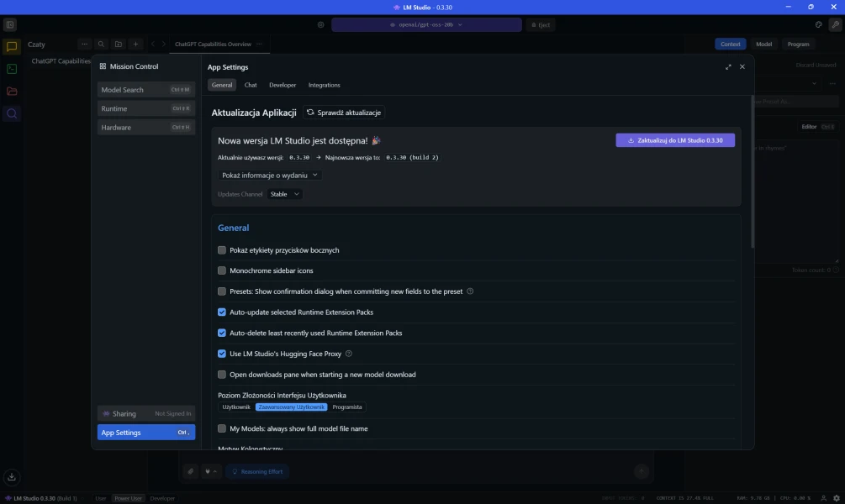
Task: Select Programista interface complexity level
Action: (x=347, y=407)
